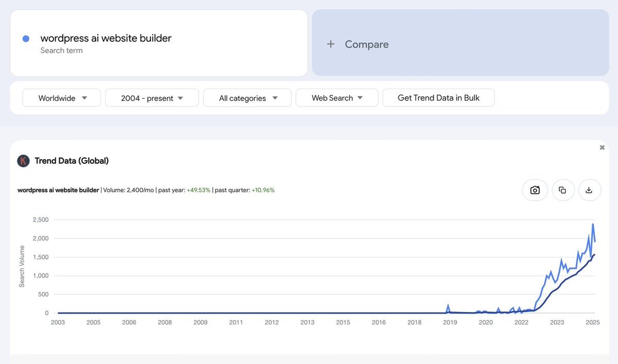Close the Trend Data panel
Image resolution: width=618 pixels, height=364 pixels.
coord(602,148)
